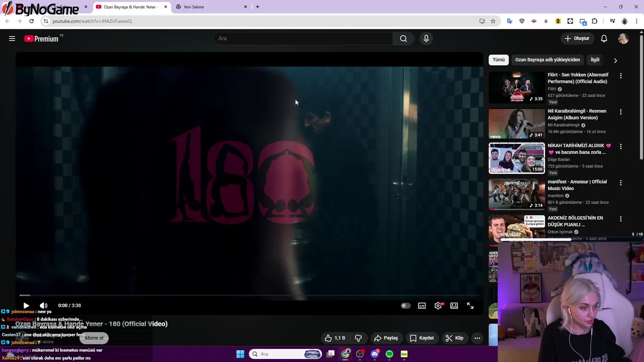Open options for AKDENİZ BÖLGESİ'NİN video
The image size is (644, 362).
(621, 219)
